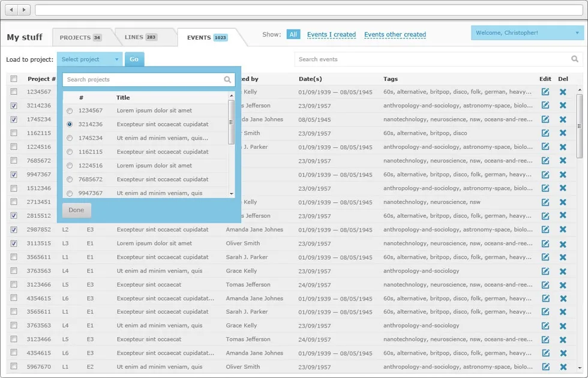Show All events filter
The height and width of the screenshot is (378, 588).
pos(293,35)
